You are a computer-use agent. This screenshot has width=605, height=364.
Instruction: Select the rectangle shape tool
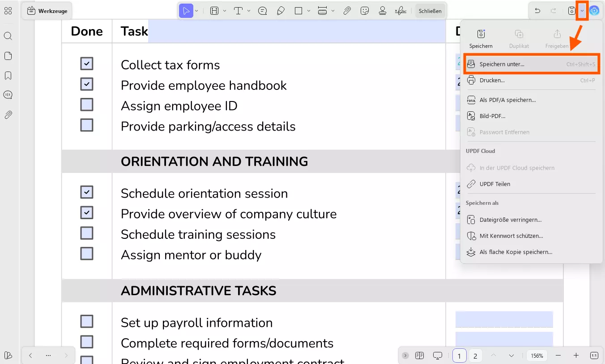(298, 11)
